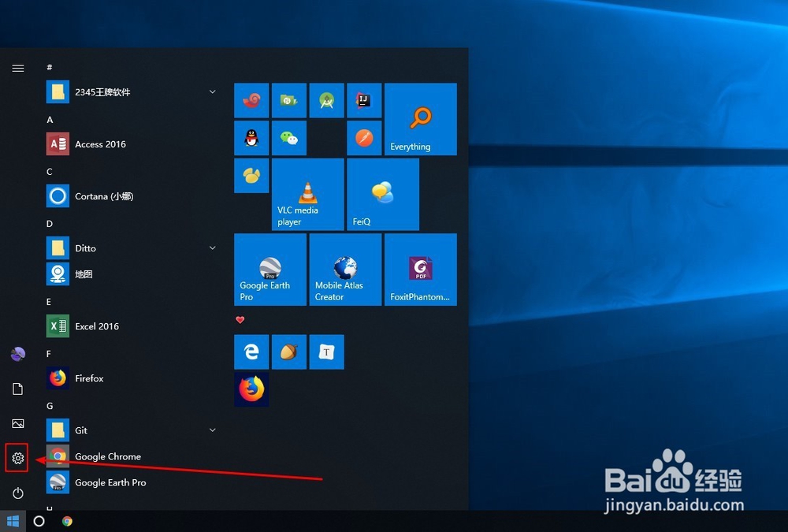This screenshot has width=788, height=532.
Task: Open the Android Studio tile
Action: (x=327, y=101)
